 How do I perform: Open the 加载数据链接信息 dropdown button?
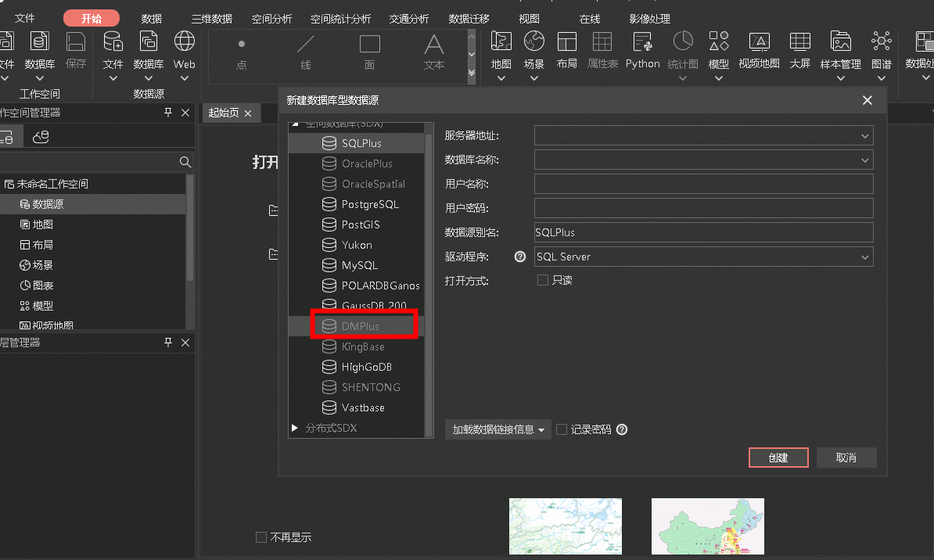click(498, 429)
